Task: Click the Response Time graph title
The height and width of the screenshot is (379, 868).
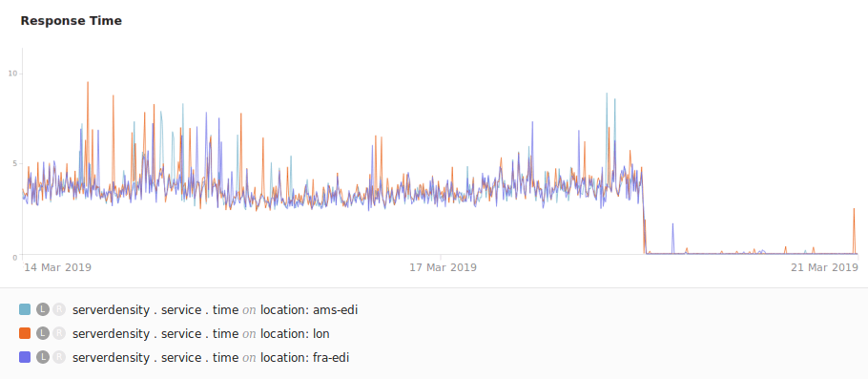Action: click(x=71, y=21)
